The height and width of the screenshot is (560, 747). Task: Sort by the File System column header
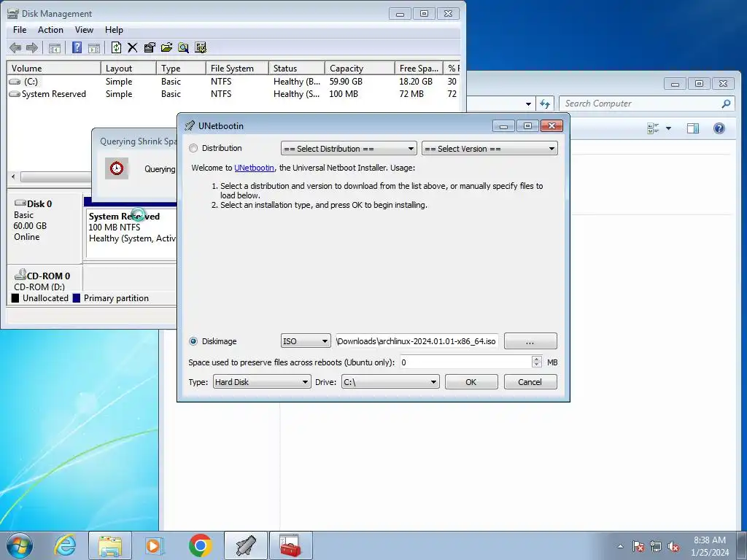click(237, 68)
